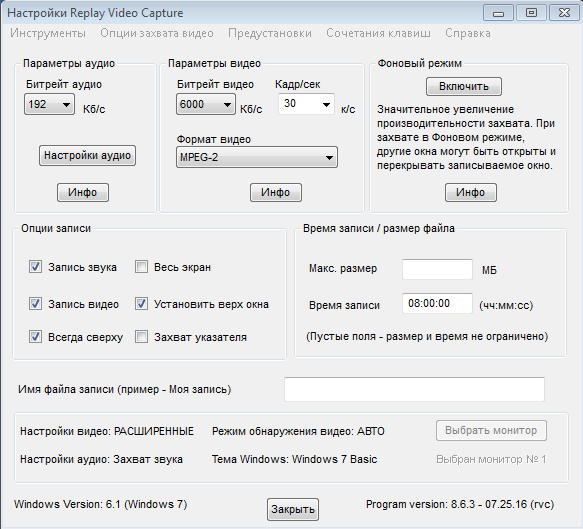Enable the Весь экран checkbox
The height and width of the screenshot is (529, 583).
[141, 267]
